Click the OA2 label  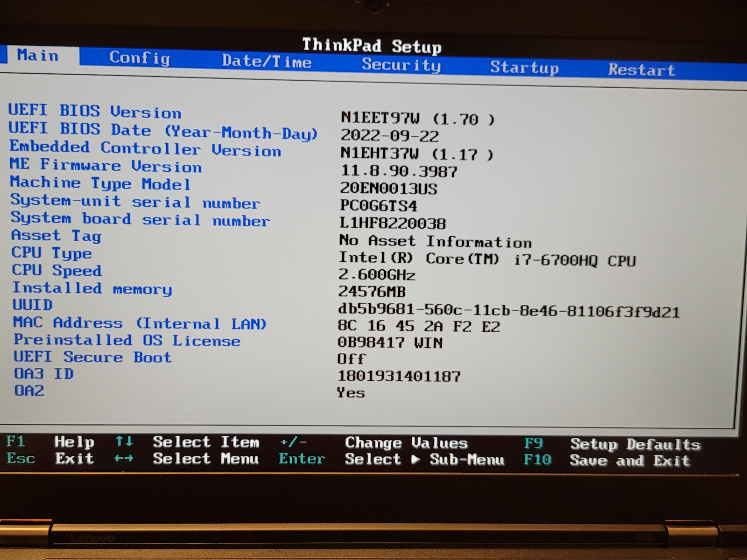pos(29,390)
